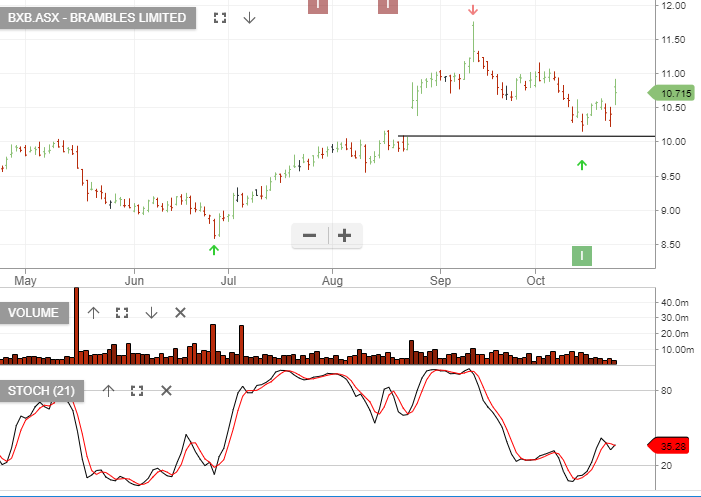
Task: Open the STOCH (21) indicator label
Action: pyautogui.click(x=42, y=390)
